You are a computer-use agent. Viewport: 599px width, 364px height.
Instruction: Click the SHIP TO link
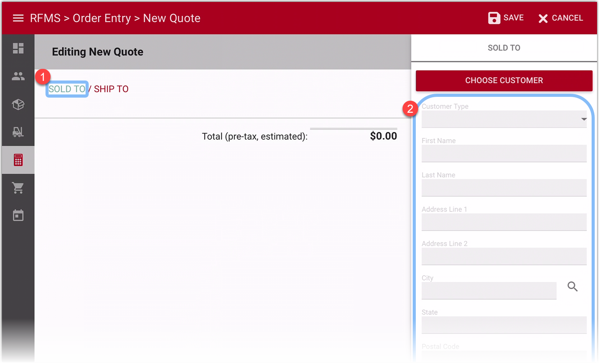[111, 89]
